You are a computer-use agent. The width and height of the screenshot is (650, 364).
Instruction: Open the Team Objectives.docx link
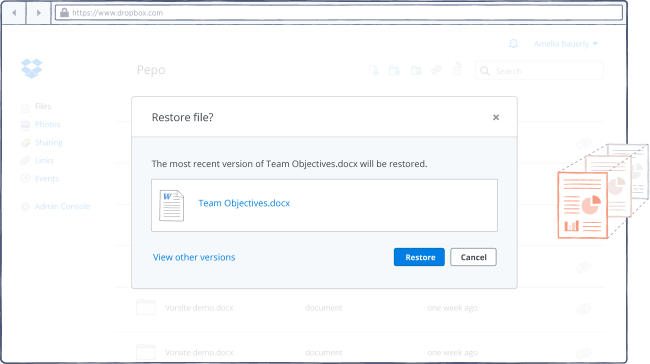coord(244,203)
